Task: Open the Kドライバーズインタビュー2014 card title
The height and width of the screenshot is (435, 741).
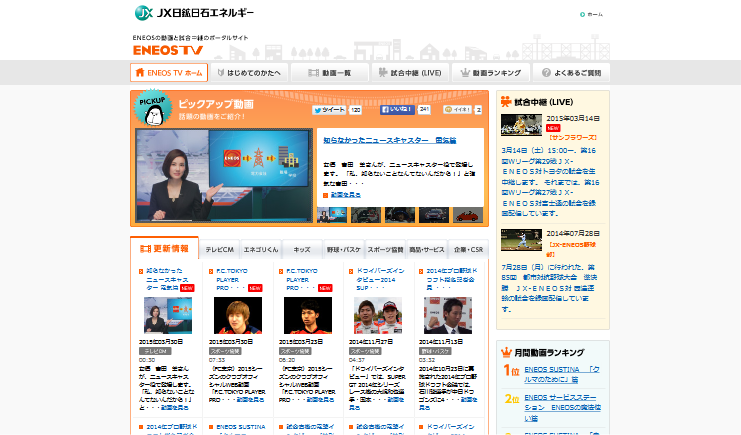Action: click(x=380, y=279)
